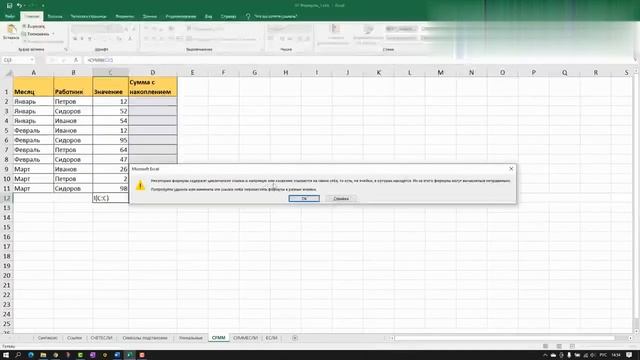This screenshot has height=360, width=640.
Task: Open the Разметка страницы ribbon tab
Action: (x=89, y=16)
